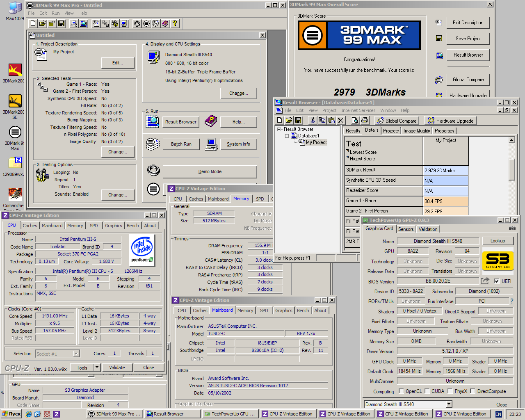
Task: Click Windows Пуск Start button
Action: click(x=11, y=414)
